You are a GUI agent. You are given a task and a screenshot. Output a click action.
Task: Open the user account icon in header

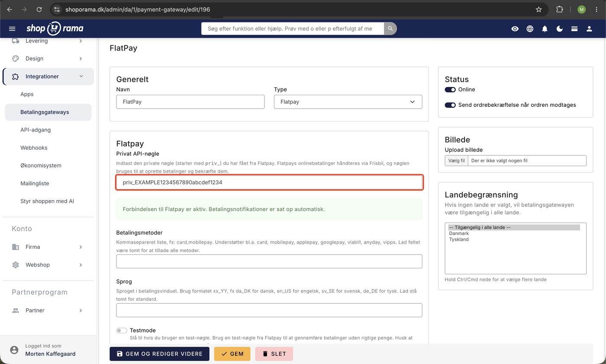coord(589,29)
